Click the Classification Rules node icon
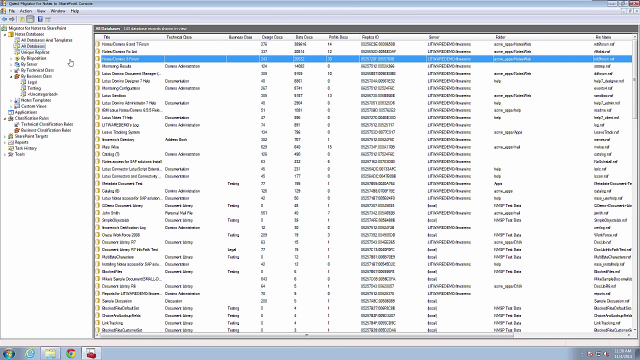Image resolution: width=640 pixels, height=360 pixels. (x=11, y=118)
